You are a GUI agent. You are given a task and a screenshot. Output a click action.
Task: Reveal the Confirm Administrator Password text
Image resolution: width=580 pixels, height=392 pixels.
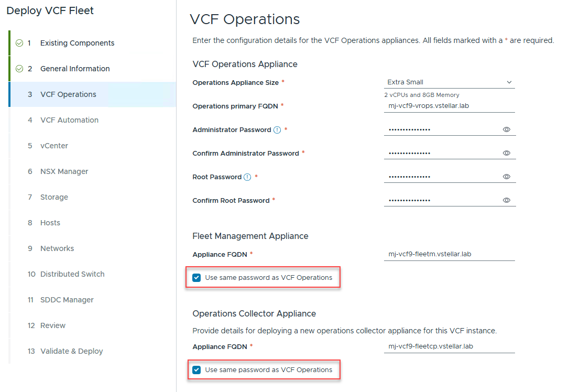tap(507, 153)
